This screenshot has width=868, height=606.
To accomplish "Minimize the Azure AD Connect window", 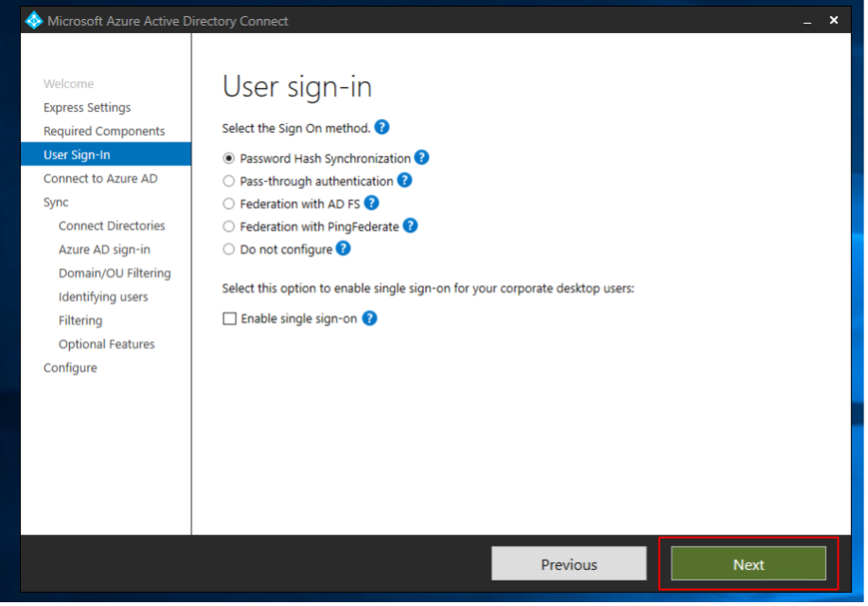I will [x=808, y=21].
